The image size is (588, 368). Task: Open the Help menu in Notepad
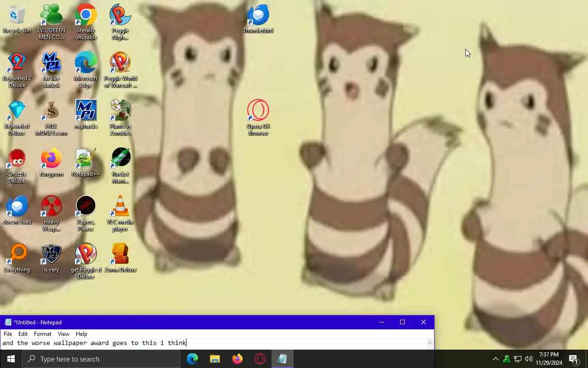[x=81, y=334]
